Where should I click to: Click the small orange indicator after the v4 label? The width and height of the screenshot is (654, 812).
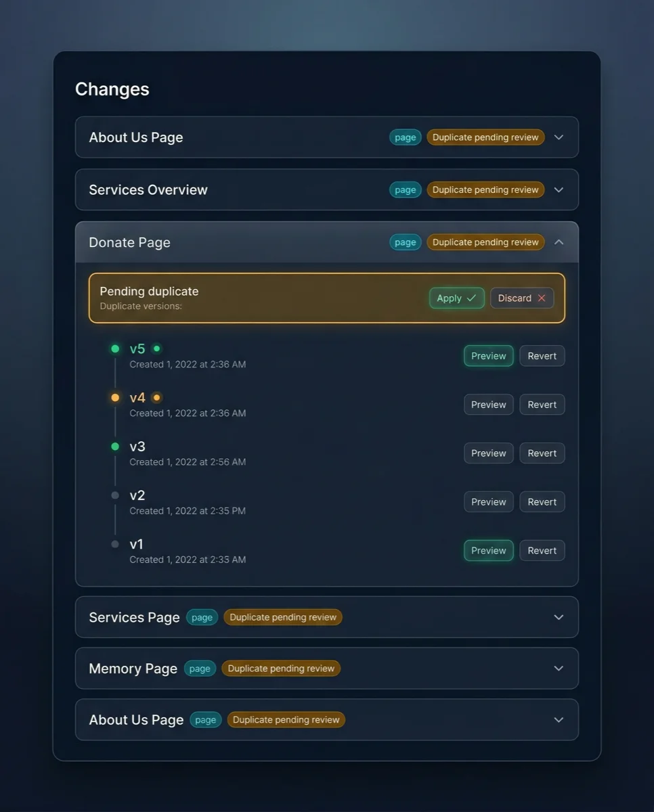[156, 397]
